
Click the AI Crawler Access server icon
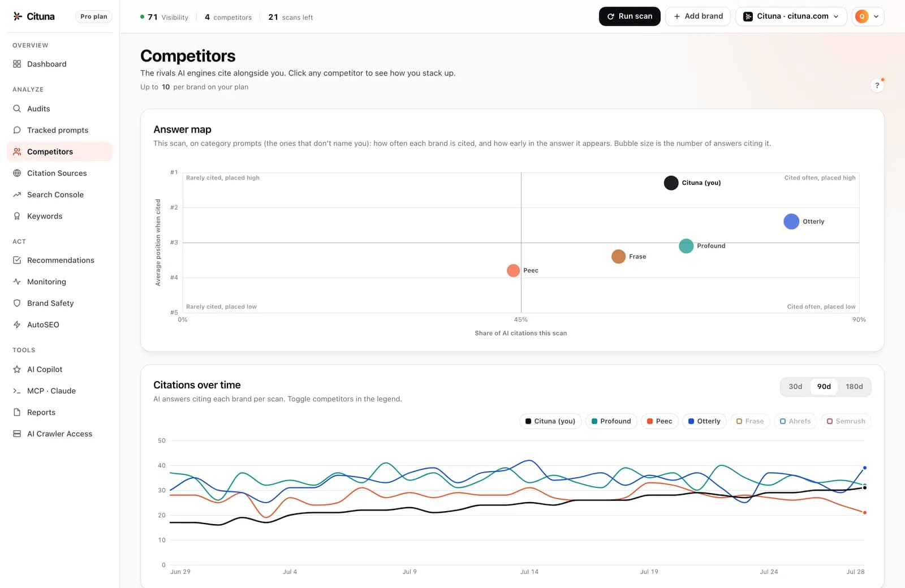tap(17, 434)
